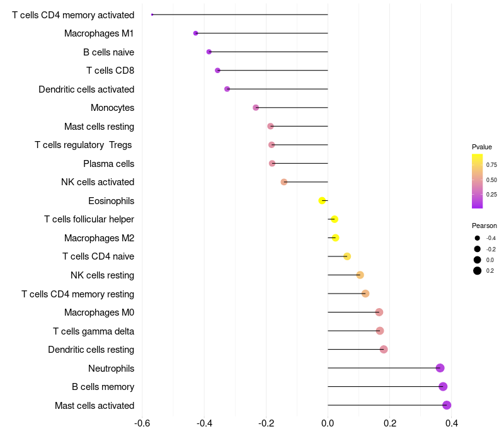Click the Neutrophils data point
The image size is (504, 441).
click(440, 368)
